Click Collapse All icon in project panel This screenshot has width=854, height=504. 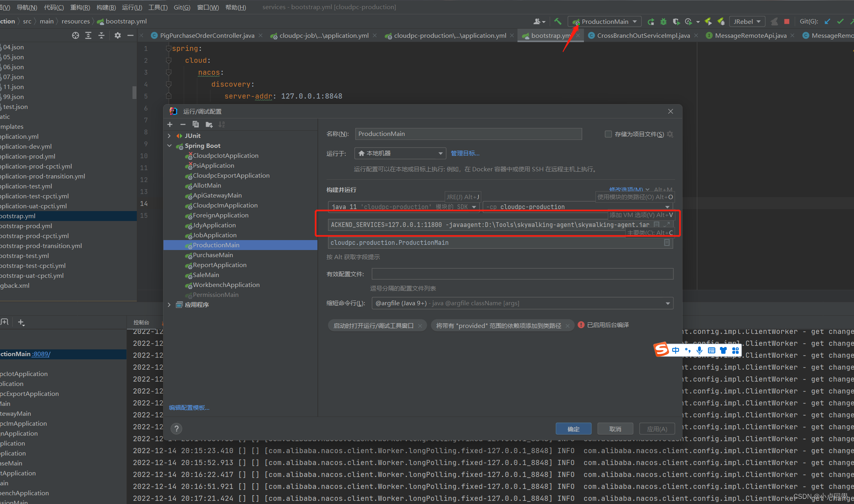pos(101,35)
